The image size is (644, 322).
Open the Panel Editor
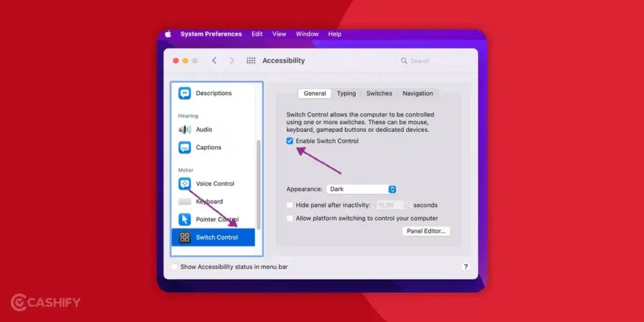point(426,231)
